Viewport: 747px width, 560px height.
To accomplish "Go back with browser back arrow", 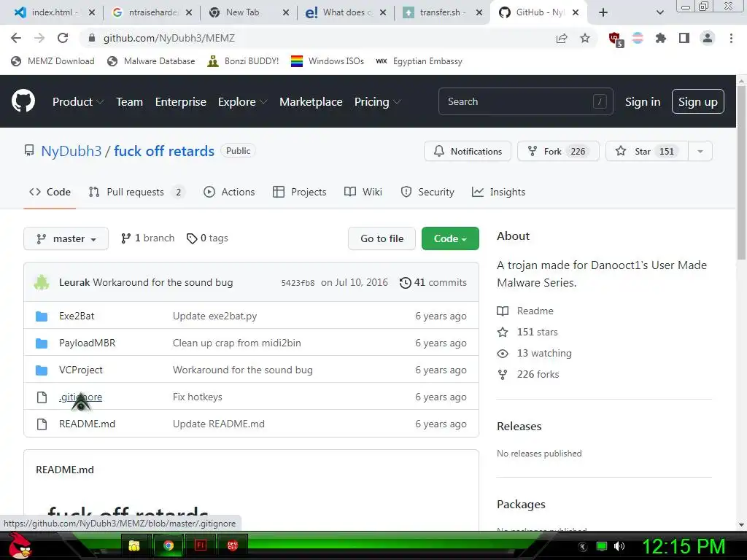I will (x=16, y=38).
